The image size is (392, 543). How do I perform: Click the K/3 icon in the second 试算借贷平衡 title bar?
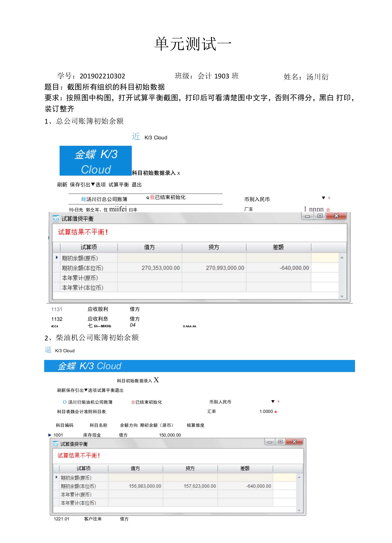coord(55,444)
